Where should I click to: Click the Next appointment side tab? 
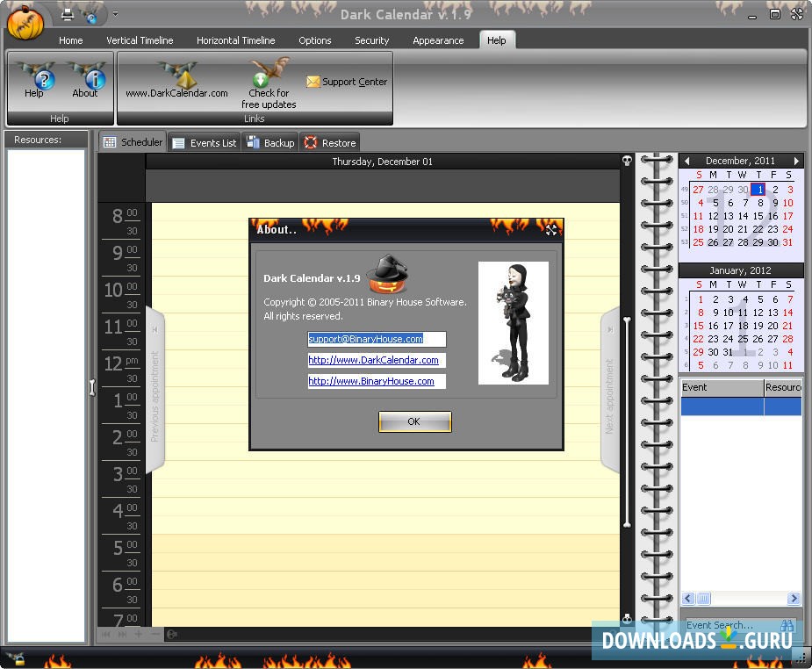coord(609,390)
